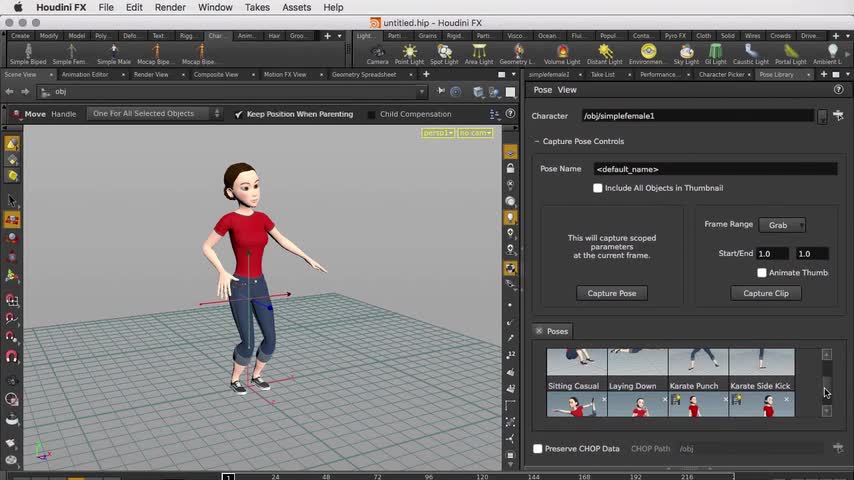The height and width of the screenshot is (480, 854).
Task: Collapse Capture Pose Controls section
Action: click(537, 141)
